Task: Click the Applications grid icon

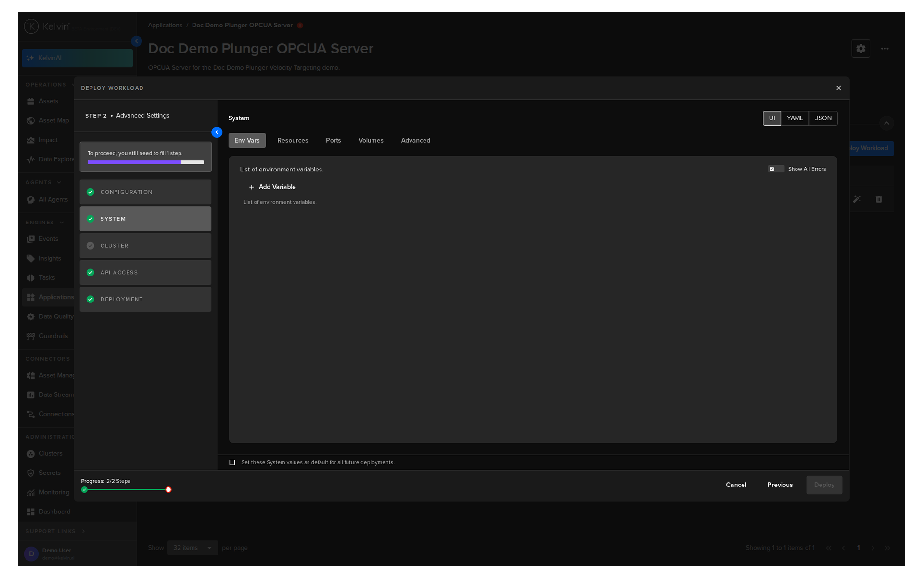Action: [31, 297]
